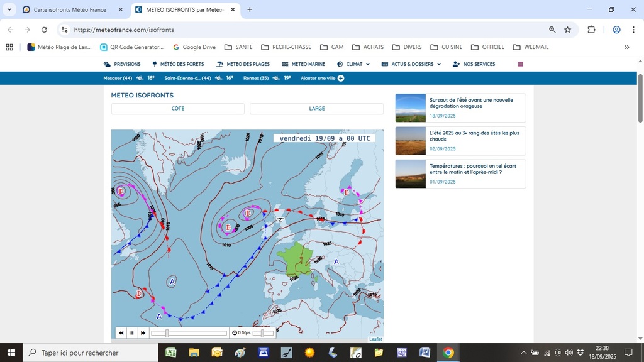Pause the isofronts map animation
Image resolution: width=644 pixels, height=362 pixels.
(132, 333)
